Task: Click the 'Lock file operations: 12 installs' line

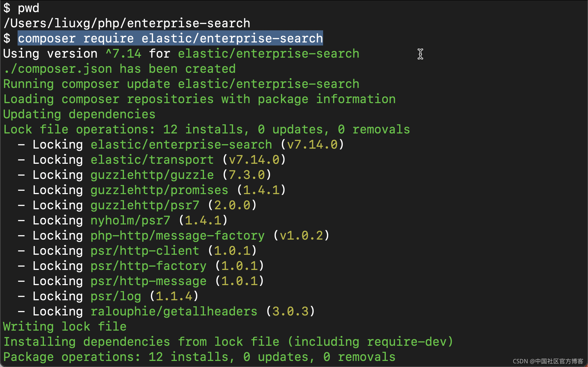Action: [x=206, y=130]
